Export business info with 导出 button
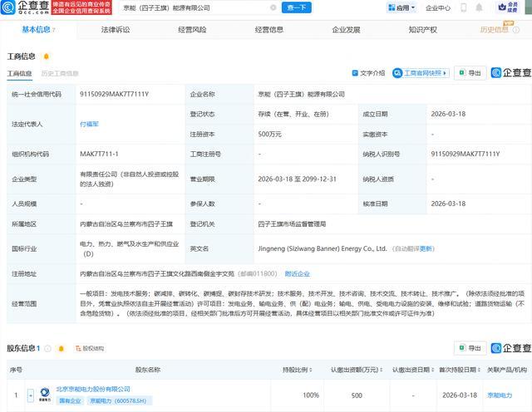 point(470,73)
